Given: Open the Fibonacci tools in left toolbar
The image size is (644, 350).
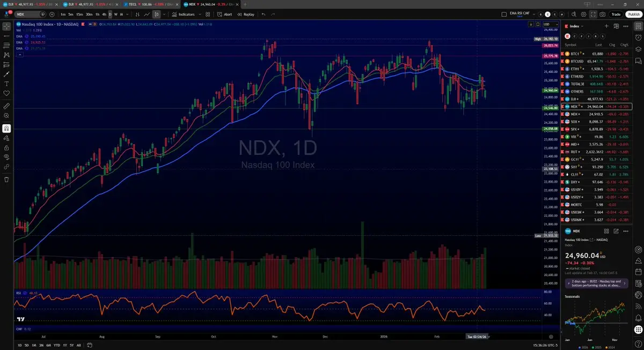Looking at the screenshot, I should pos(6,45).
